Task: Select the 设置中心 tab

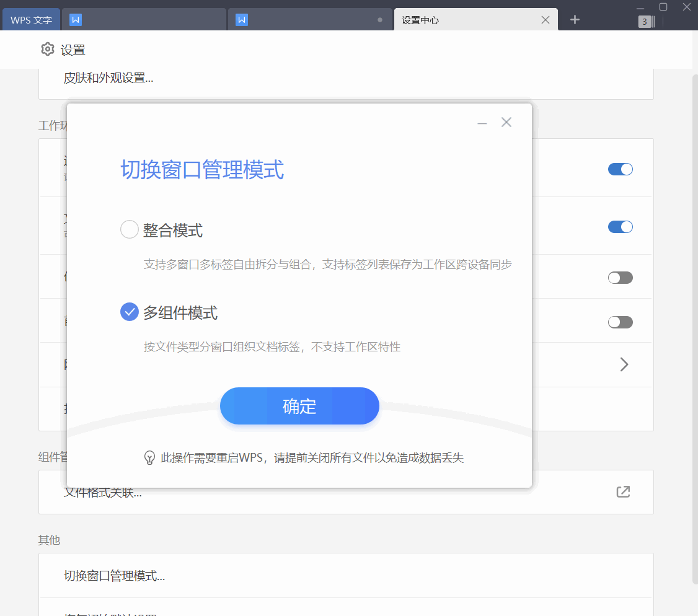Action: [476, 20]
